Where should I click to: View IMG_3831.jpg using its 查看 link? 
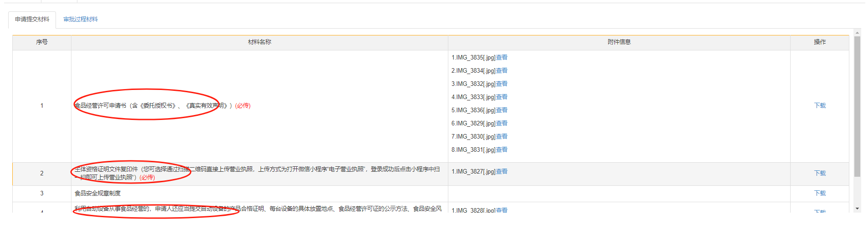pyautogui.click(x=502, y=149)
